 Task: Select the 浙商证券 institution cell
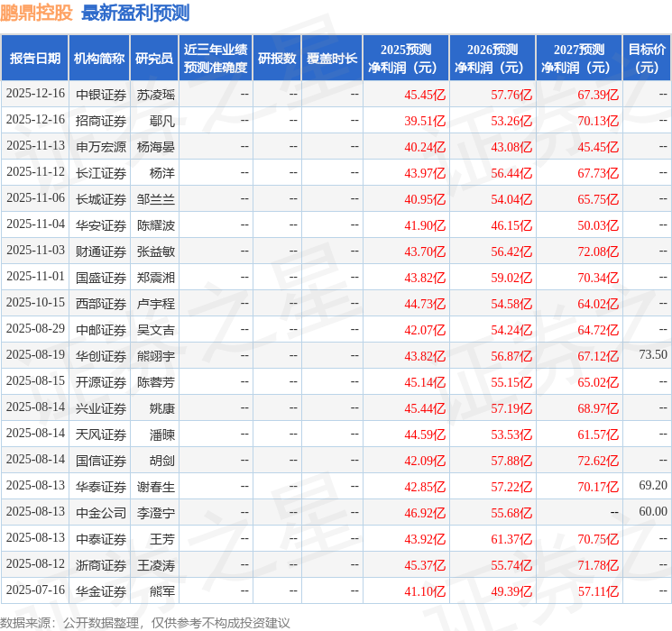[101, 565]
